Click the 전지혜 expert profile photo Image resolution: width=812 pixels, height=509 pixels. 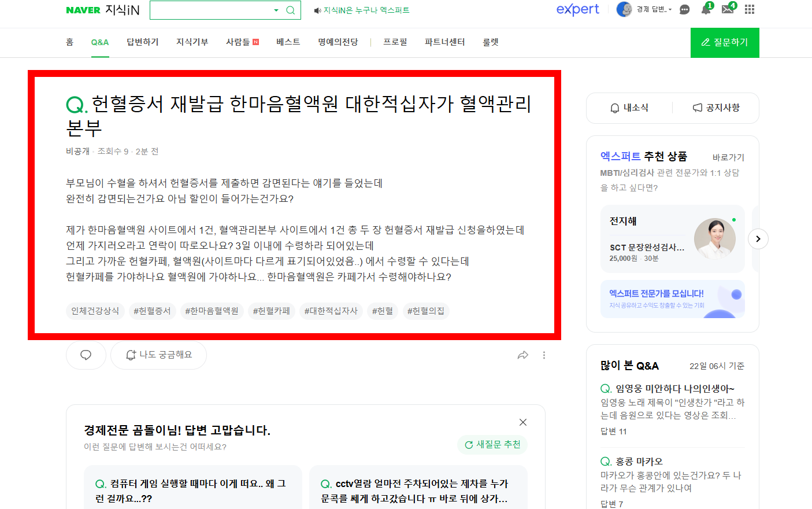[715, 238]
